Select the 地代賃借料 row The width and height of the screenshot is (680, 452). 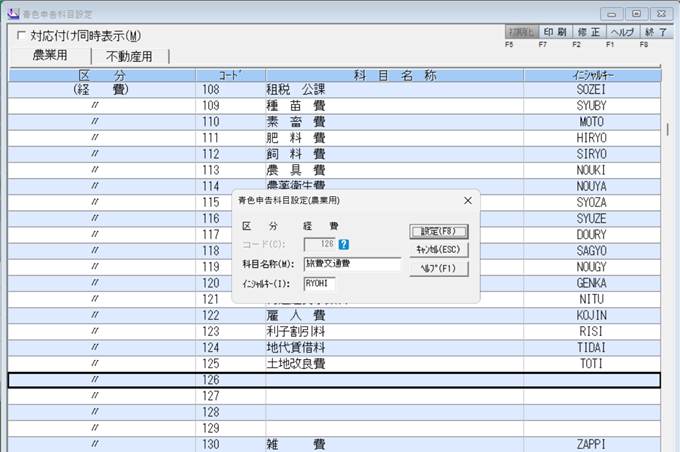[x=334, y=347]
